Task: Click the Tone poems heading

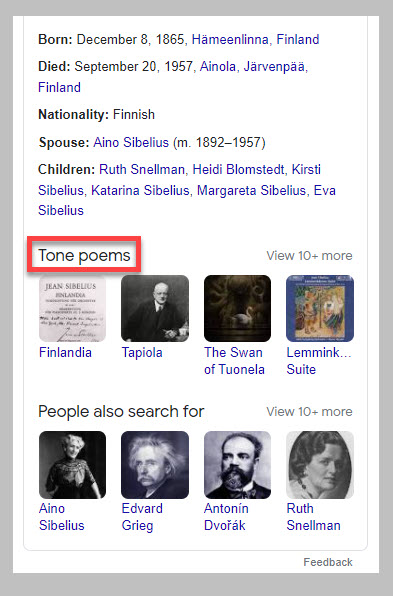Action: [x=84, y=255]
